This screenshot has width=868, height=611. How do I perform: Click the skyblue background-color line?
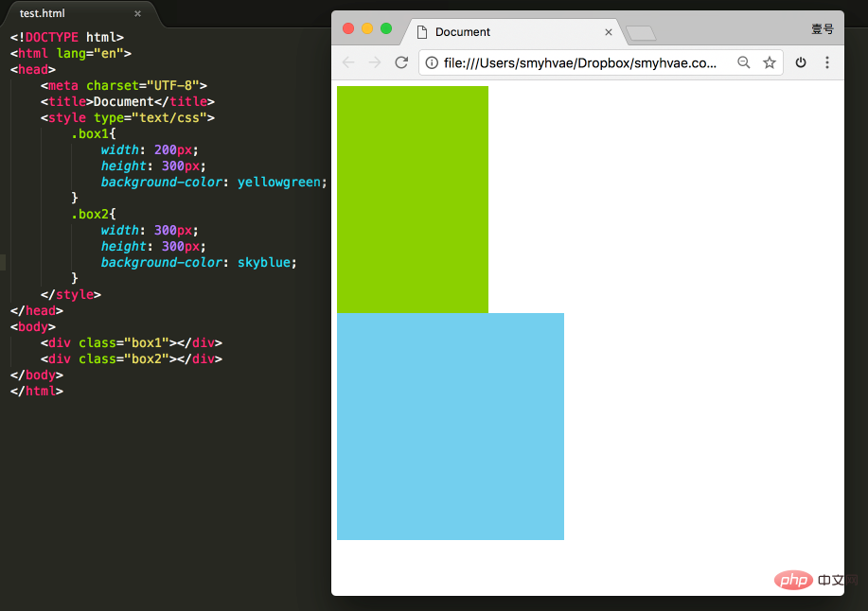199,262
